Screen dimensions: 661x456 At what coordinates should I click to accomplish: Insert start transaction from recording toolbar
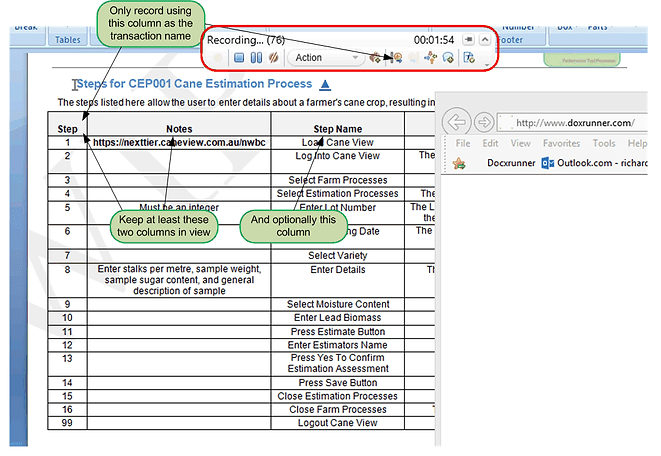[x=395, y=58]
